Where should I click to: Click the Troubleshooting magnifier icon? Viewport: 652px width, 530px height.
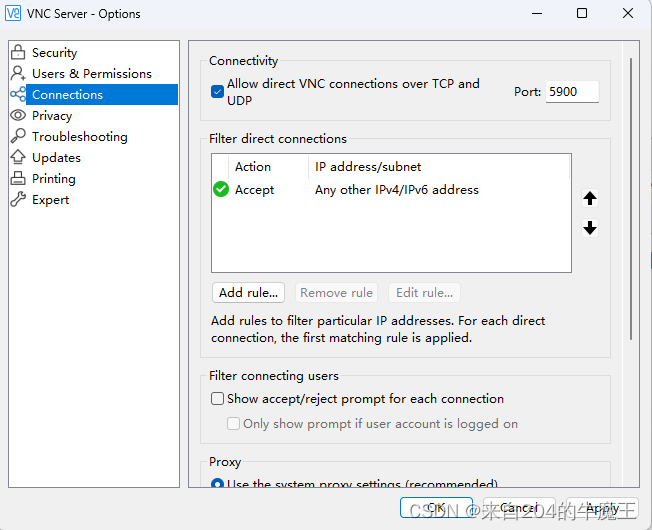point(18,136)
